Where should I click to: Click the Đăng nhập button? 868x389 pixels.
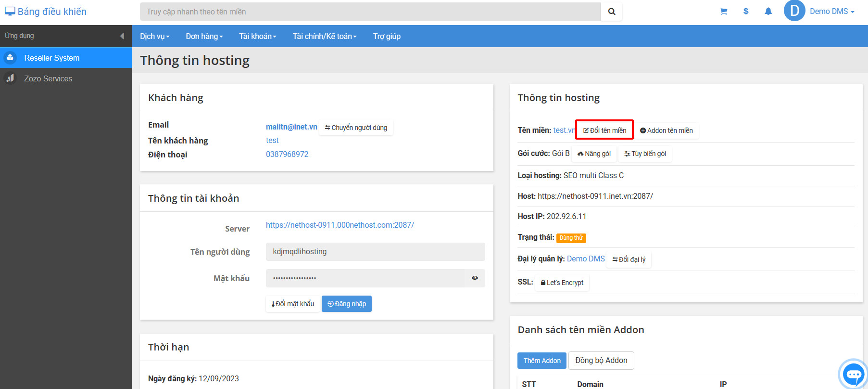point(346,304)
